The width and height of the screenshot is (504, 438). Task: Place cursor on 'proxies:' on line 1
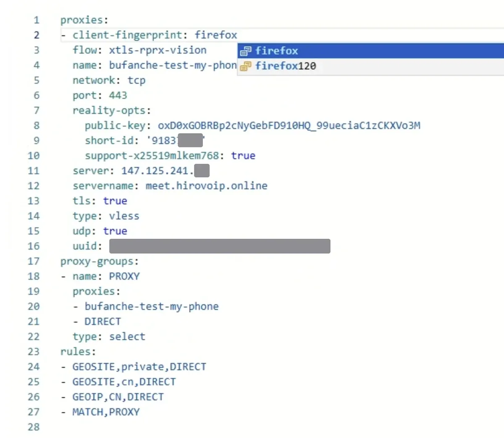pyautogui.click(x=84, y=20)
